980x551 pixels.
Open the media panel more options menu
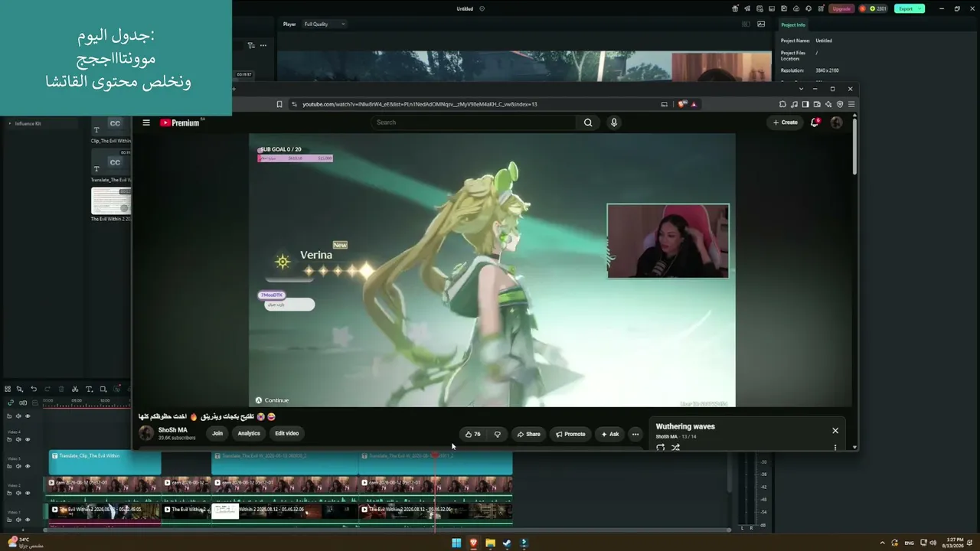point(263,45)
